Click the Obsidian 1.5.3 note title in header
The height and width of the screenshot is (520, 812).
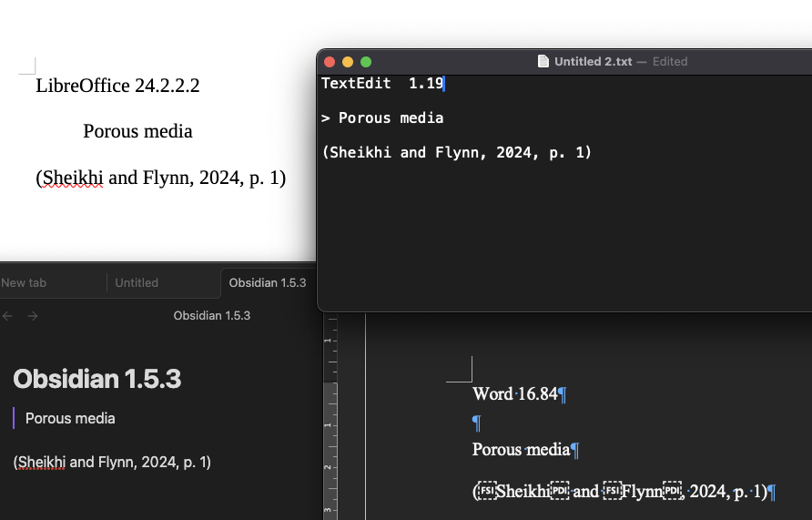click(212, 315)
